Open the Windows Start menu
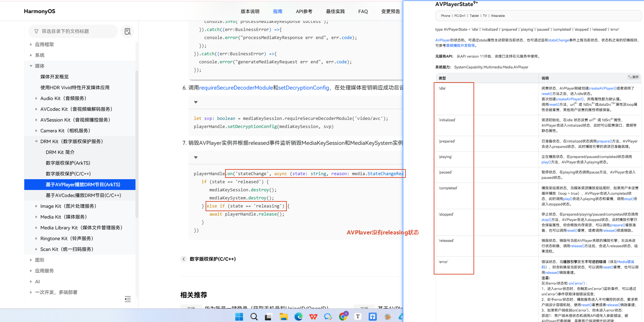This screenshot has height=322, width=644. (239, 317)
